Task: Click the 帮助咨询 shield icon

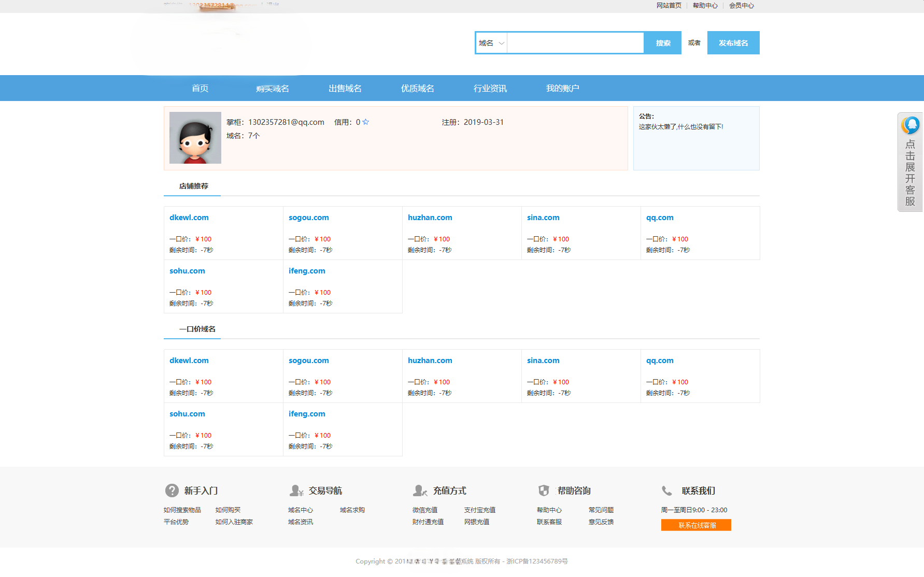Action: click(544, 491)
